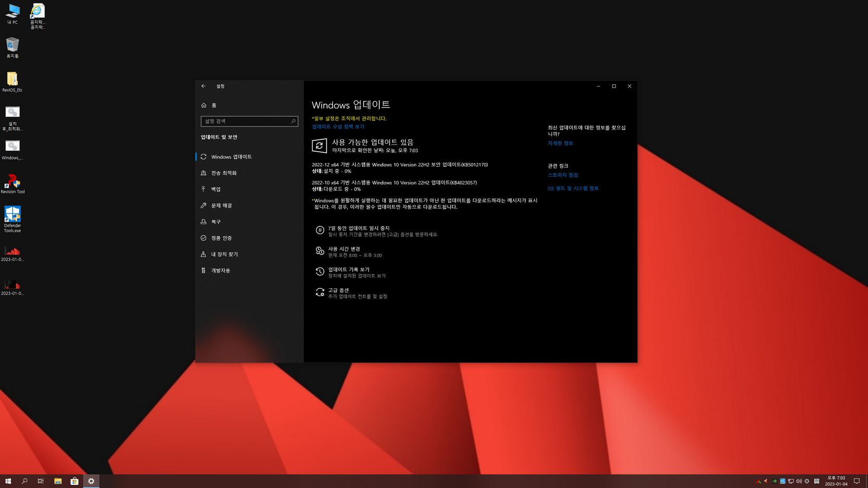868x488 pixels.
Task: Click 업데이트 기록 보기 option
Action: point(351,272)
